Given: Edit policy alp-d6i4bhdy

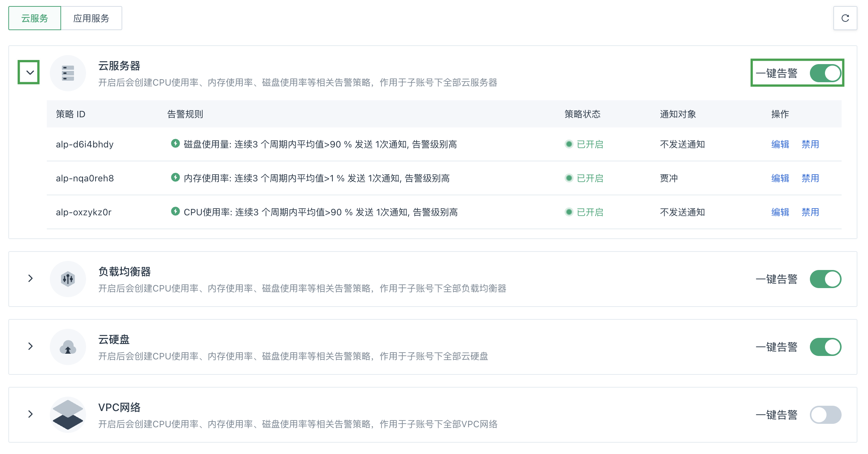Looking at the screenshot, I should pos(780,144).
